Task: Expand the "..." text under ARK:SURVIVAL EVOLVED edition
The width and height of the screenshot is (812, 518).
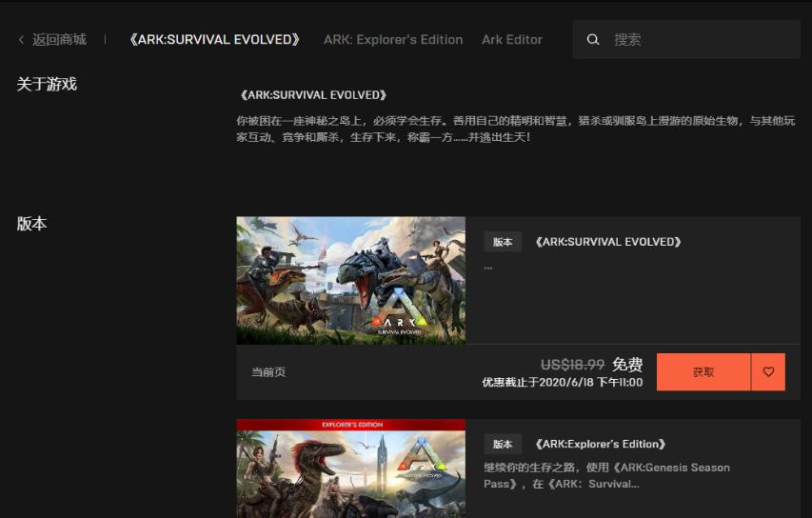Action: [488, 267]
